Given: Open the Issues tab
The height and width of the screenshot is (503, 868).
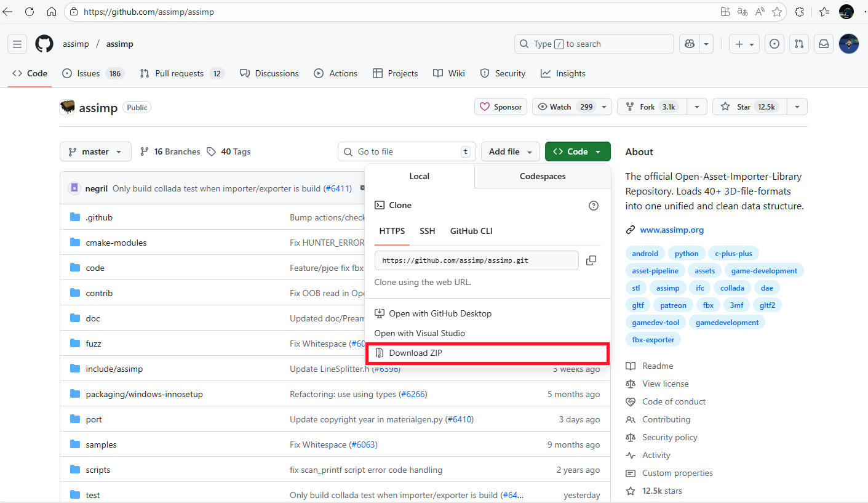Looking at the screenshot, I should click(x=94, y=73).
